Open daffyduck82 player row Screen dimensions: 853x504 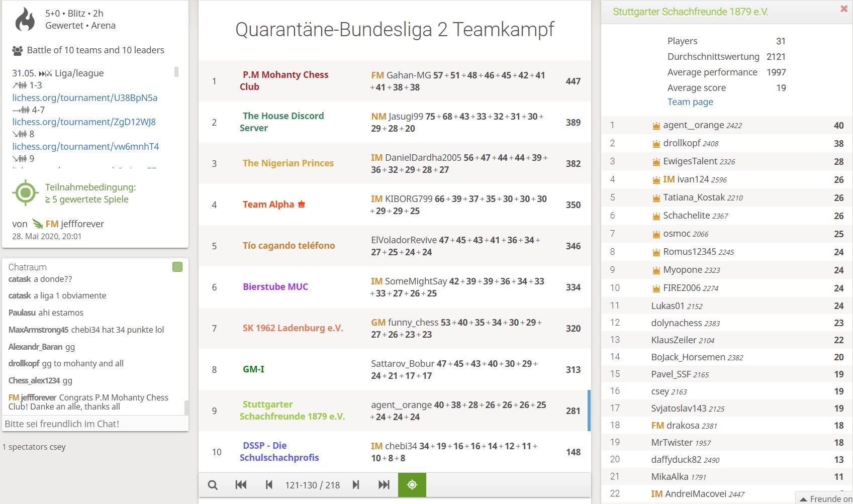click(x=727, y=459)
